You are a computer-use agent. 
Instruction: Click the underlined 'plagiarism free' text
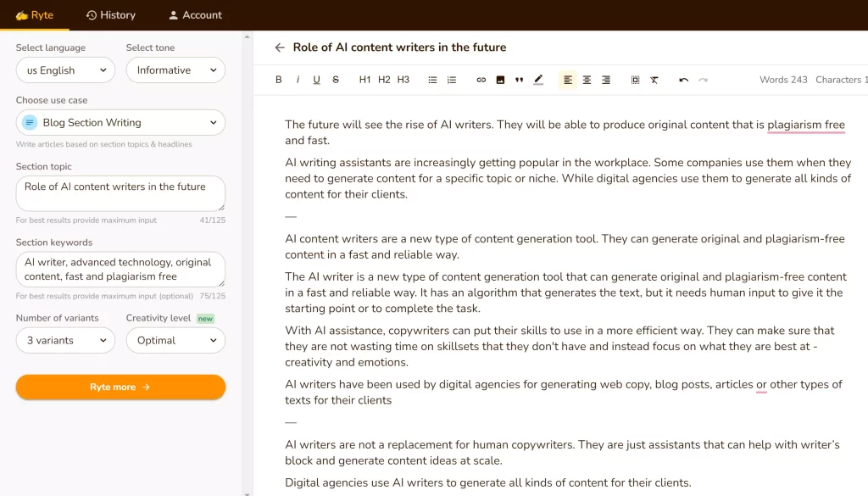tap(806, 125)
